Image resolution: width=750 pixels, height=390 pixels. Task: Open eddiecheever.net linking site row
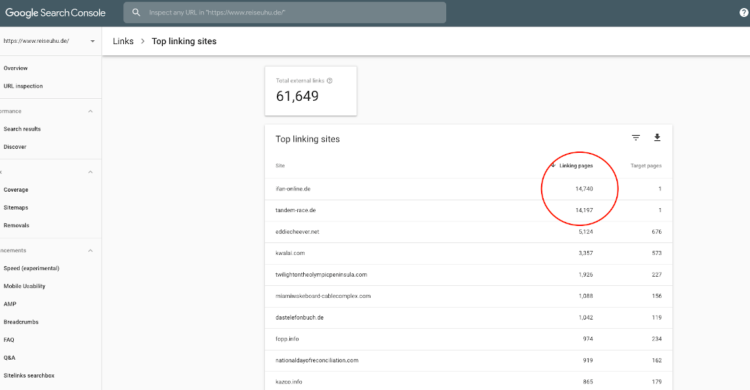(468, 232)
